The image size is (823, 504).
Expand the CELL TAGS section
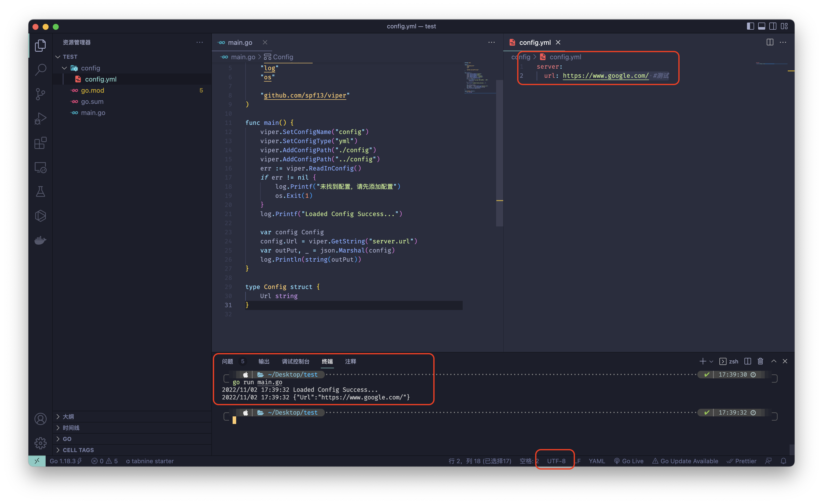132,450
